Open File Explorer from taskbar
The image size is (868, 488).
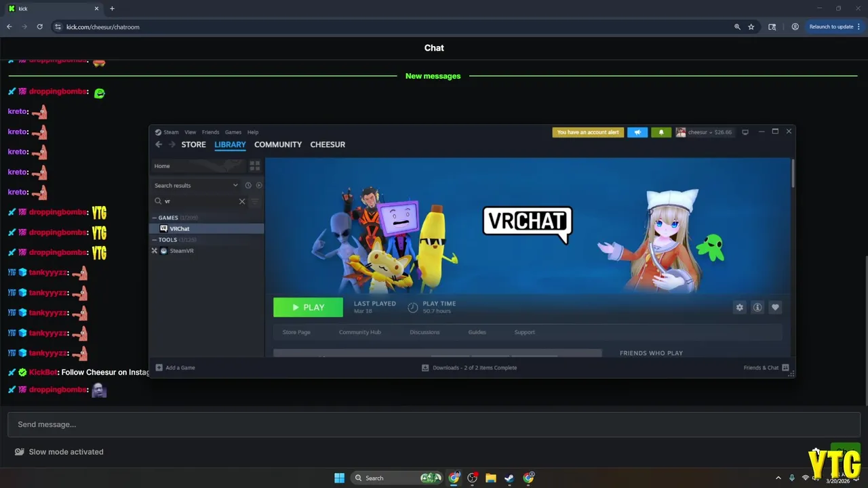click(490, 478)
